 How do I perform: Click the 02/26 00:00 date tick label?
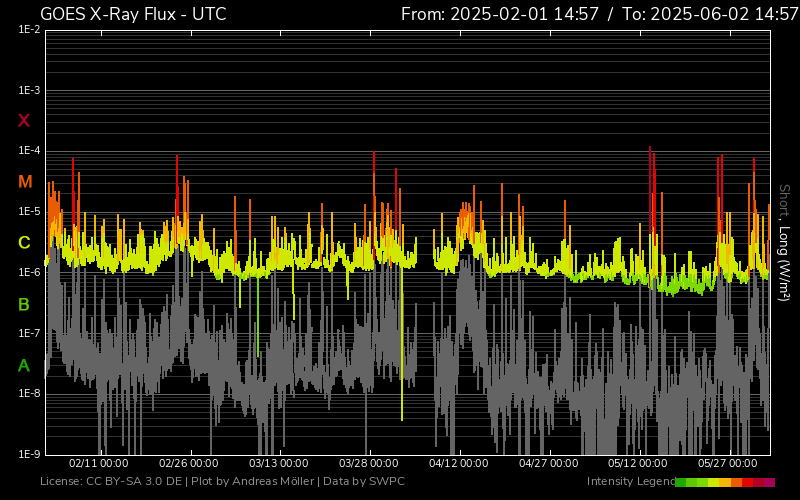(x=189, y=463)
